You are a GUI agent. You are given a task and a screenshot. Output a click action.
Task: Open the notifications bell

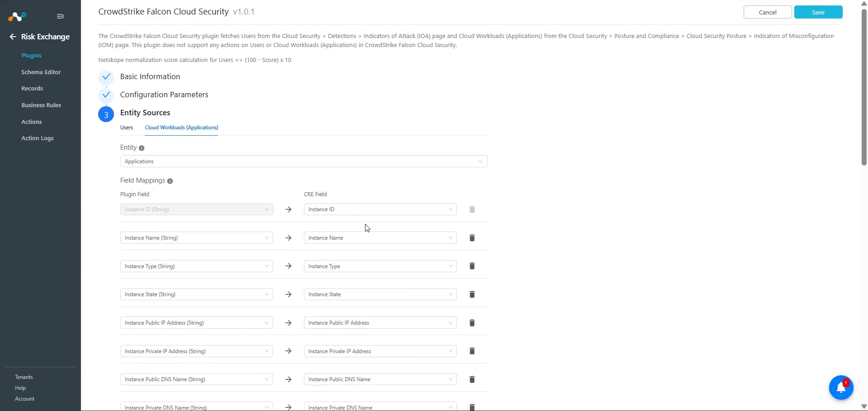841,387
